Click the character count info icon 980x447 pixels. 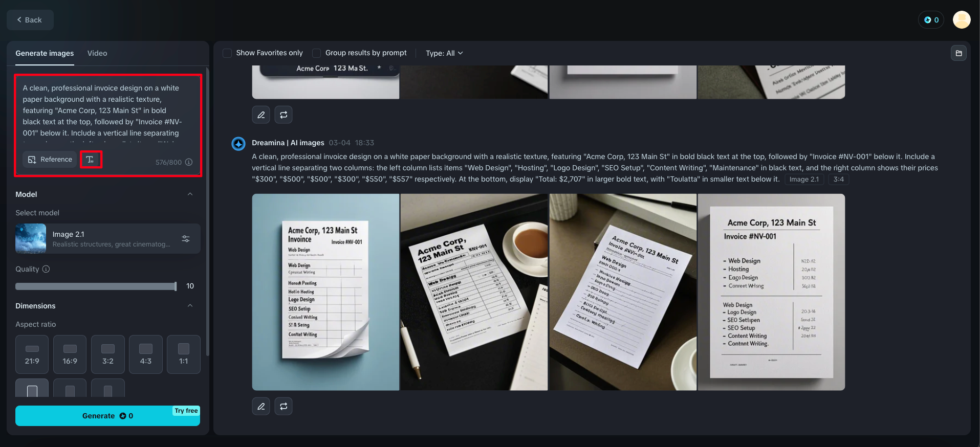(x=189, y=162)
